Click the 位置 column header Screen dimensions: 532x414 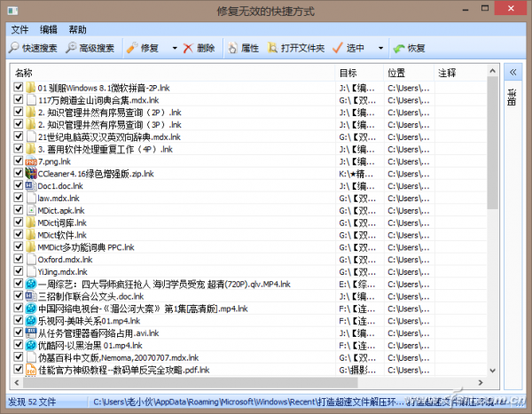408,72
